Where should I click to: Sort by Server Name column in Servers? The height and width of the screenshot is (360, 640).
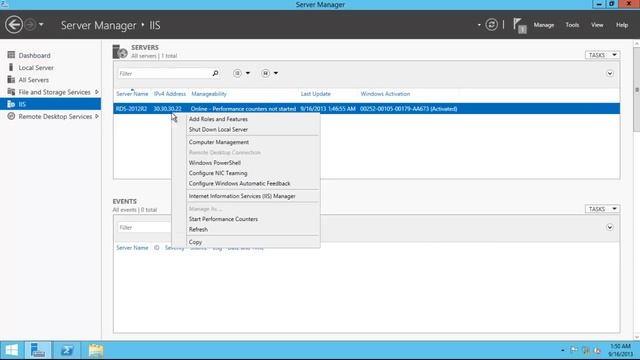(x=132, y=94)
